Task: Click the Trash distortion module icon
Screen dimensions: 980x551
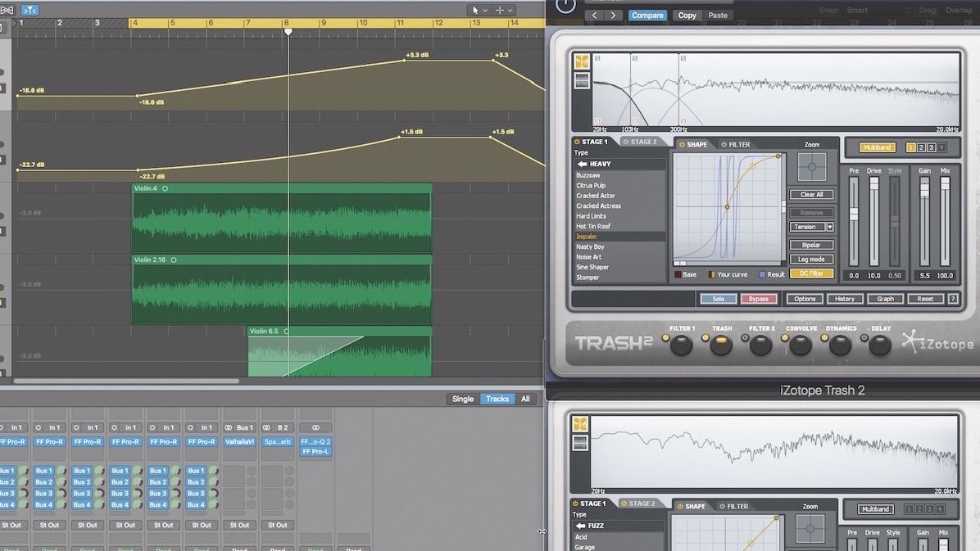Action: [x=720, y=346]
